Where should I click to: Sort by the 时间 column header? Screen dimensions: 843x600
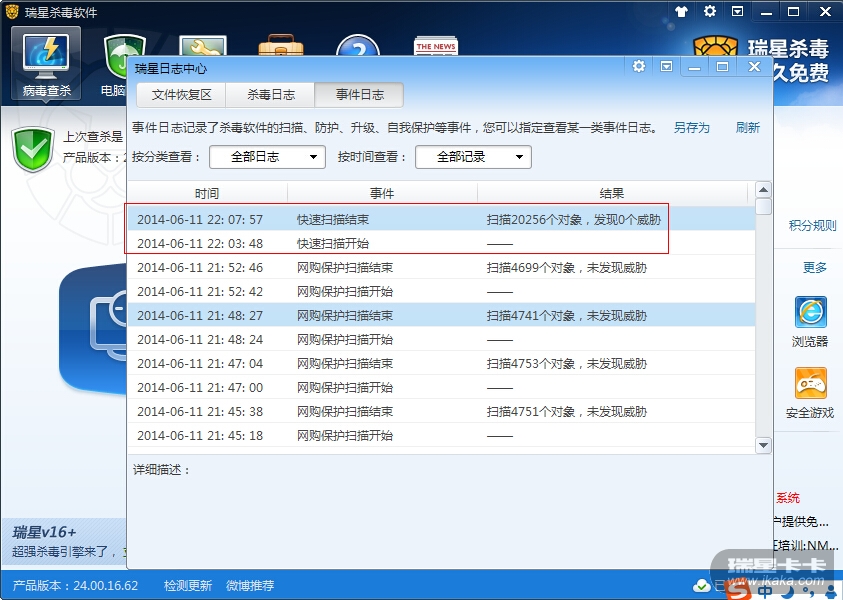[207, 194]
